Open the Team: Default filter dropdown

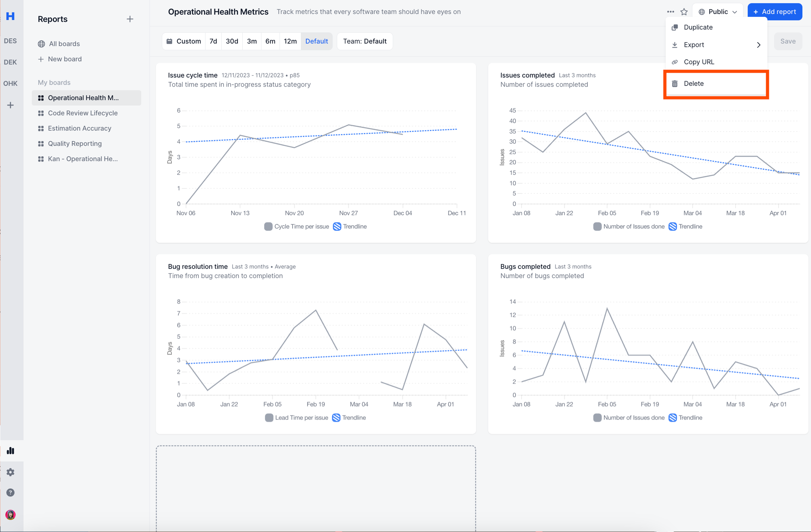(365, 41)
